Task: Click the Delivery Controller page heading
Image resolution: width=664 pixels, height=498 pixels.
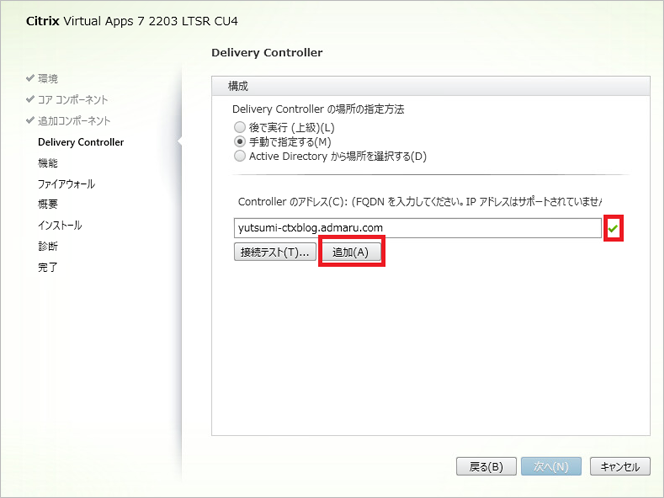Action: point(267,53)
